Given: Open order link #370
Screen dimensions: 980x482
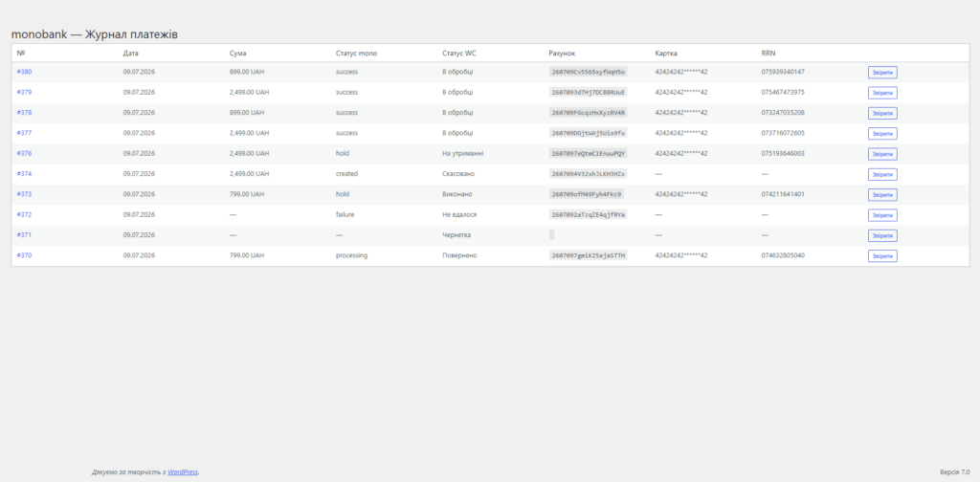Looking at the screenshot, I should click(x=24, y=255).
